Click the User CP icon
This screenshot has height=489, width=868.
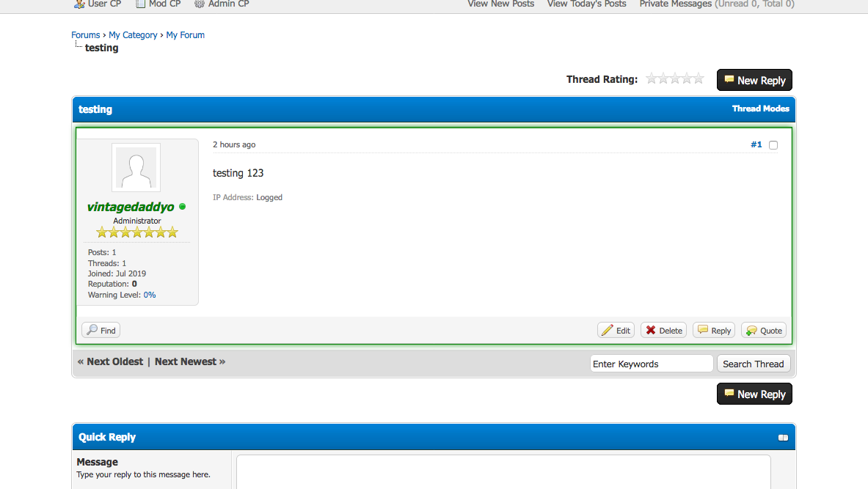(x=79, y=4)
